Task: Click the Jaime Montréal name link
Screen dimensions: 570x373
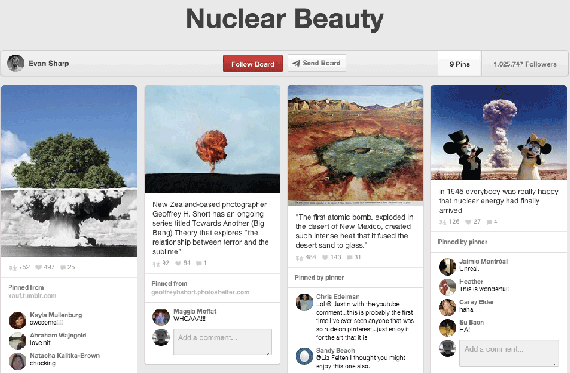Action: click(483, 261)
